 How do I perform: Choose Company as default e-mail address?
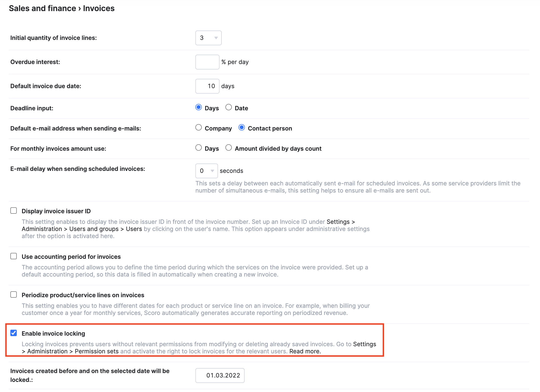(199, 128)
